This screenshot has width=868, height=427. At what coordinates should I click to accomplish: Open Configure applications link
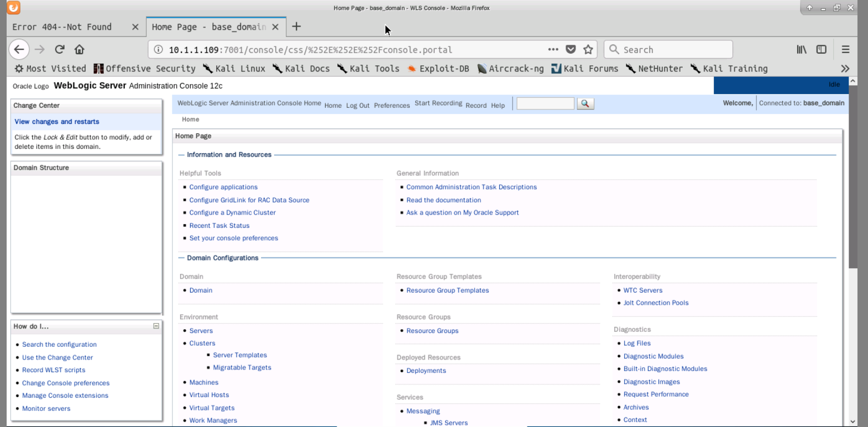pos(223,187)
